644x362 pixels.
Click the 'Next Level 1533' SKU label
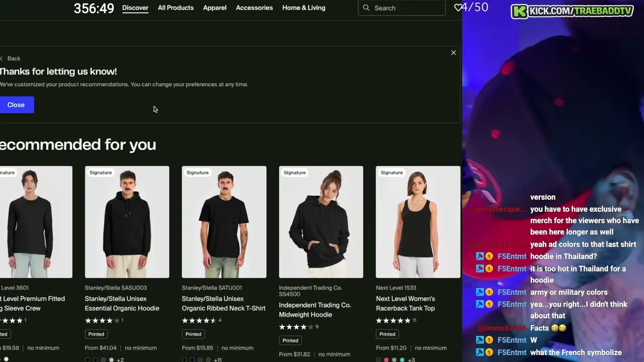396,288
